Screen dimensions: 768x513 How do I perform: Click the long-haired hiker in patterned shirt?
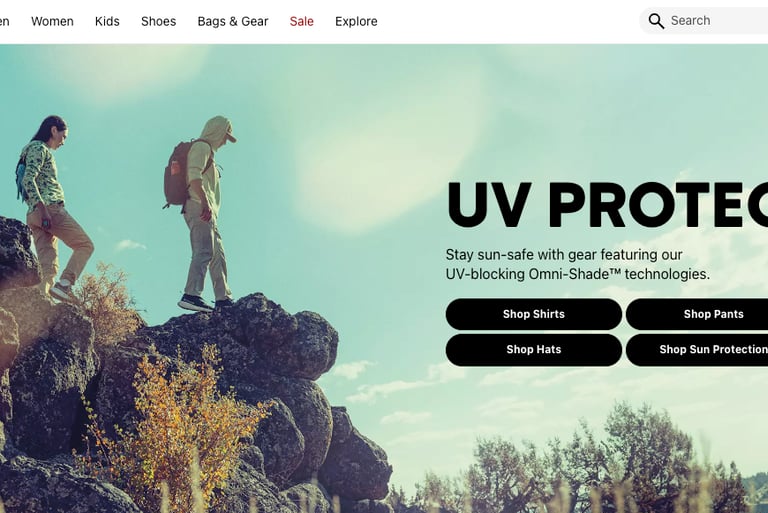click(x=52, y=208)
